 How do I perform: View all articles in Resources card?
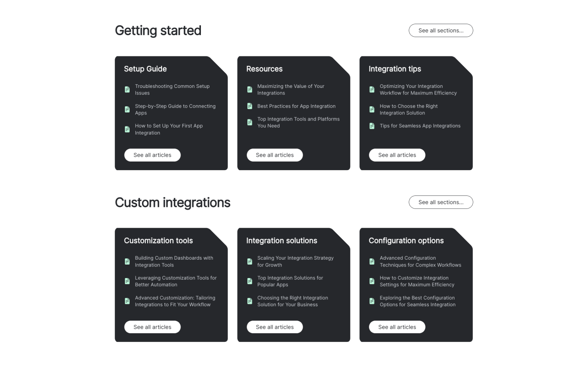[274, 155]
